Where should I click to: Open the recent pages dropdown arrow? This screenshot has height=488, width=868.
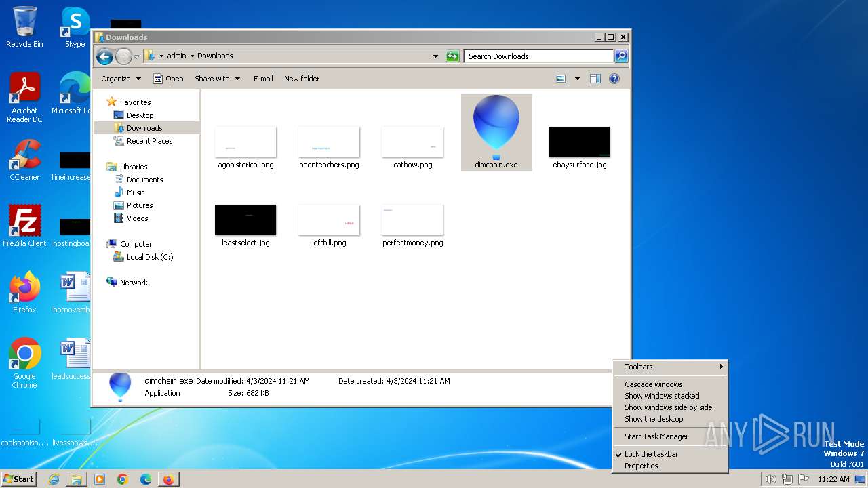(x=137, y=56)
